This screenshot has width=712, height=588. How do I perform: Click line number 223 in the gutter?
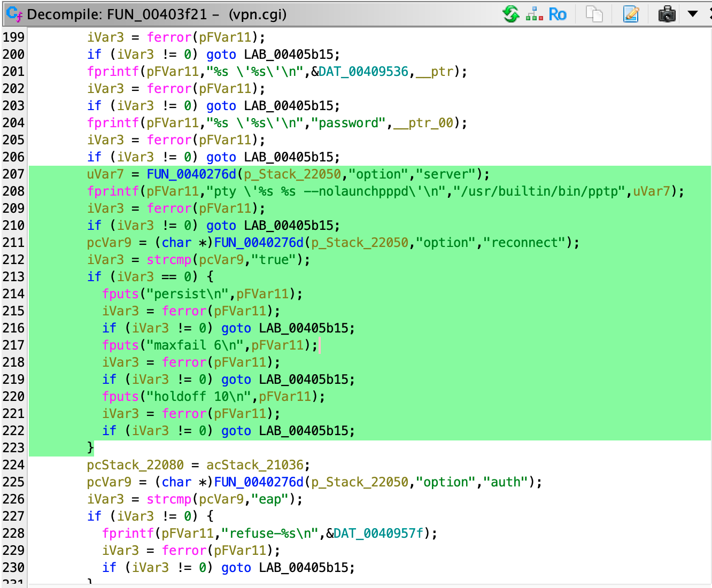(14, 448)
